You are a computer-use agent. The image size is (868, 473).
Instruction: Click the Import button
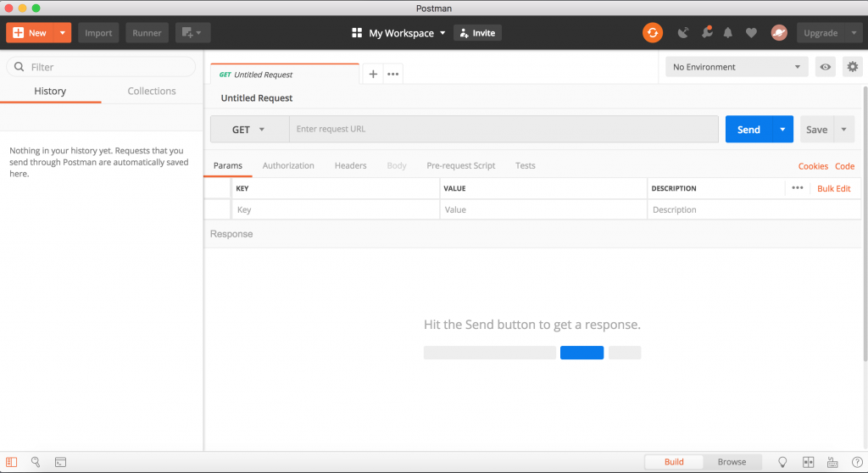tap(98, 33)
